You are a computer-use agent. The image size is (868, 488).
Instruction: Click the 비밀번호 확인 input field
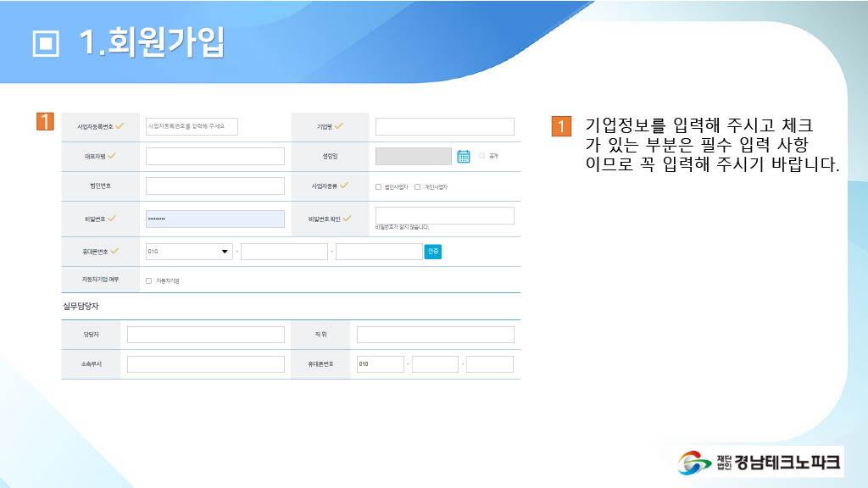(444, 215)
